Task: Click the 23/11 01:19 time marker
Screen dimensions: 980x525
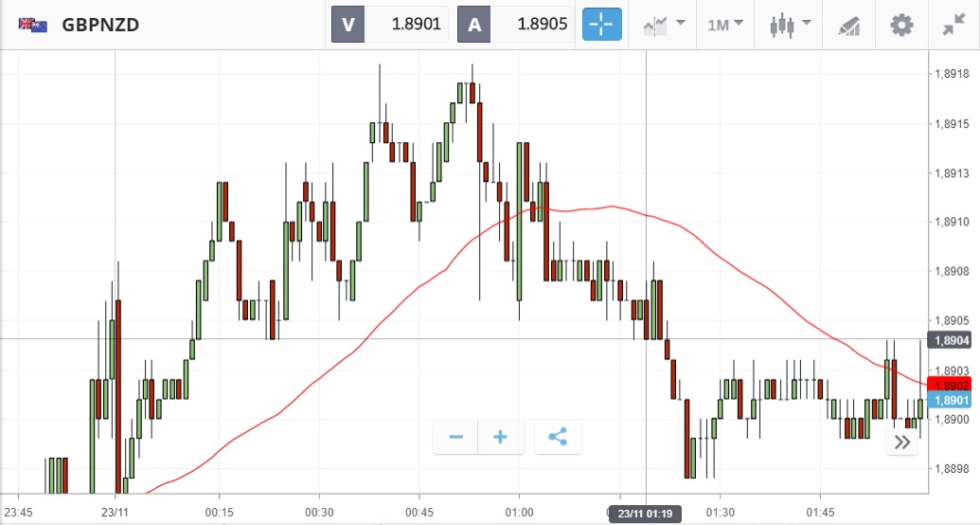Action: (x=646, y=513)
